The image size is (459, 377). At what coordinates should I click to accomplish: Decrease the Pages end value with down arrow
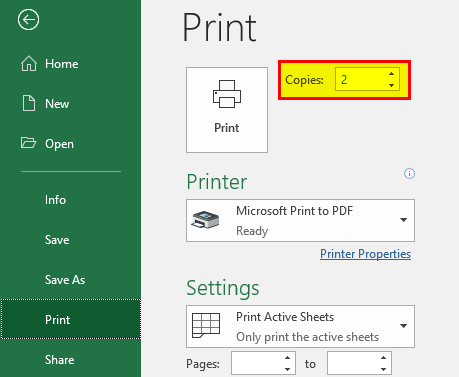383,369
